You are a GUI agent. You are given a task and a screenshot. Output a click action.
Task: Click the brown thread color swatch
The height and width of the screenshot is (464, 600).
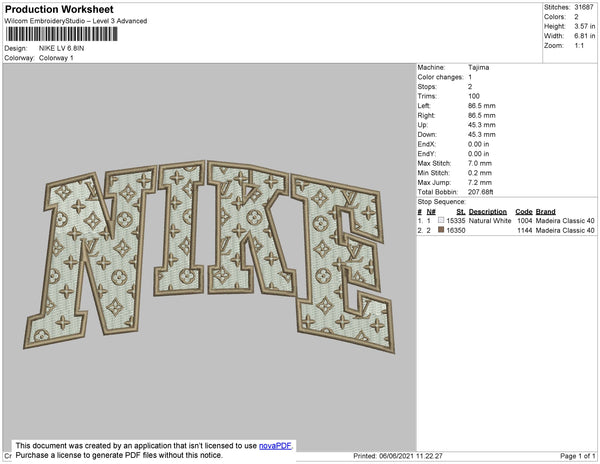coord(441,230)
